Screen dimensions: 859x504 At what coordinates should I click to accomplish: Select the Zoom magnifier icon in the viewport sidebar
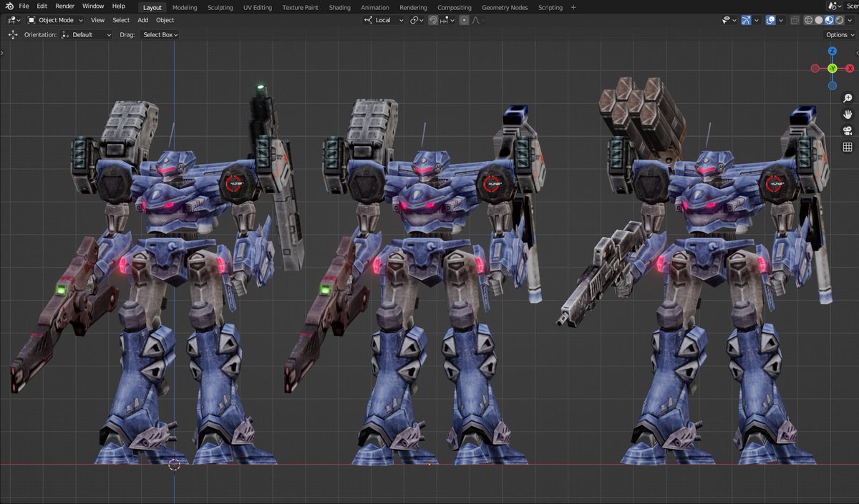(848, 98)
